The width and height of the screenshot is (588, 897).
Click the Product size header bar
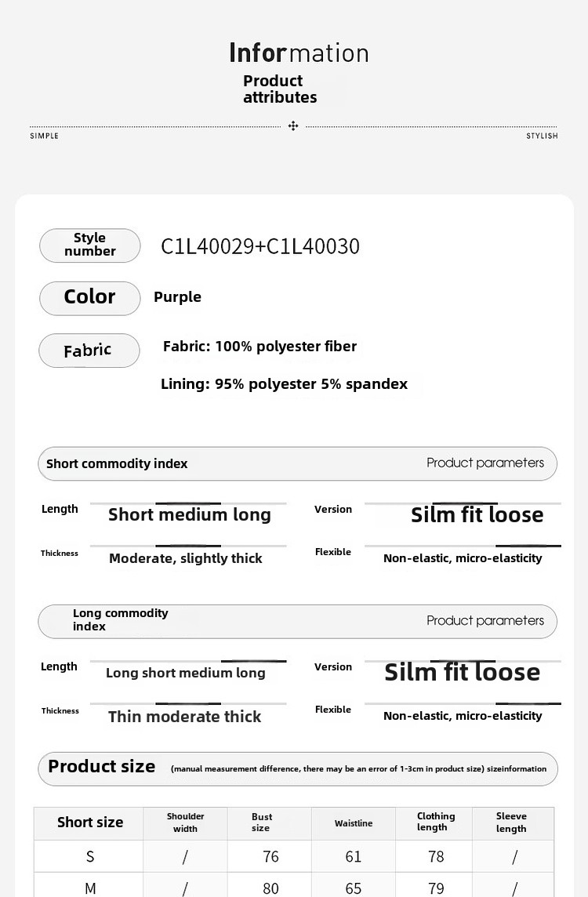(x=297, y=768)
